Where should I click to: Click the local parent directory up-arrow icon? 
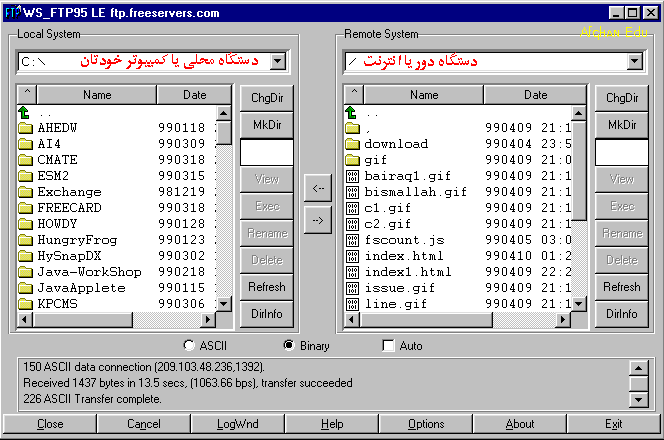click(25, 112)
